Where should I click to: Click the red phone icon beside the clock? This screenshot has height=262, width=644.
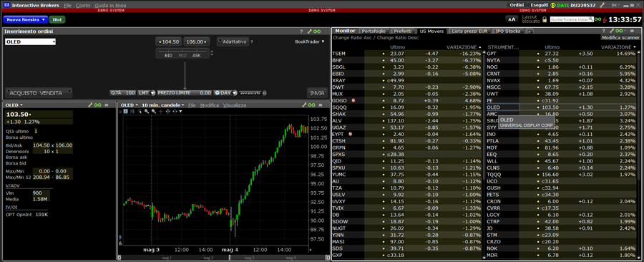tap(605, 19)
